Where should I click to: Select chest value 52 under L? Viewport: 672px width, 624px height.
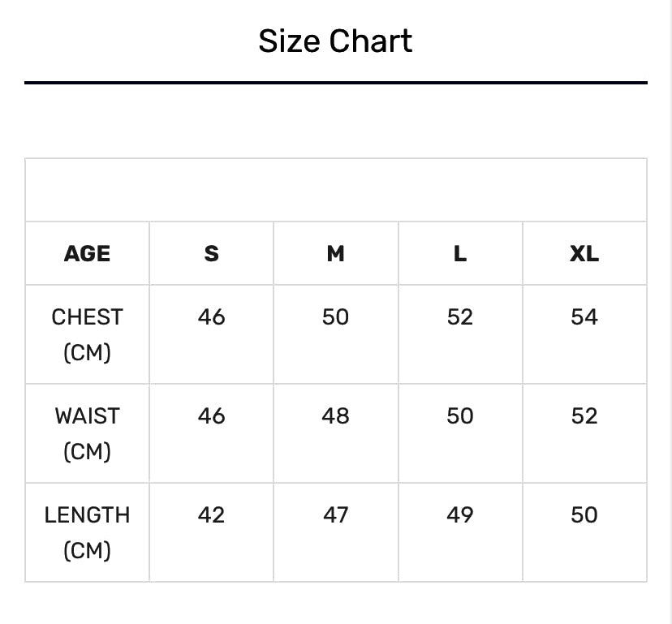click(x=459, y=316)
